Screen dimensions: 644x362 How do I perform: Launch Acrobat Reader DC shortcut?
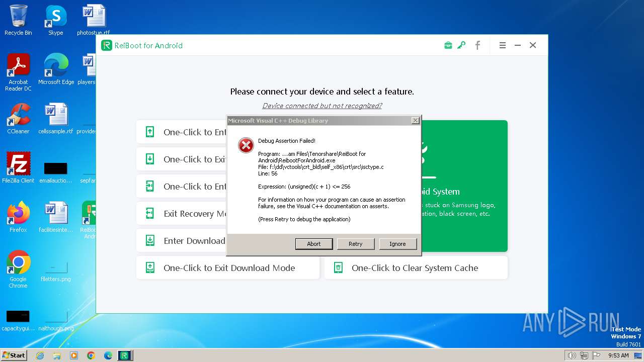[x=18, y=72]
